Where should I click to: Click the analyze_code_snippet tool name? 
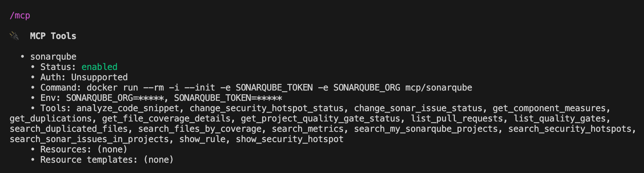point(127,108)
